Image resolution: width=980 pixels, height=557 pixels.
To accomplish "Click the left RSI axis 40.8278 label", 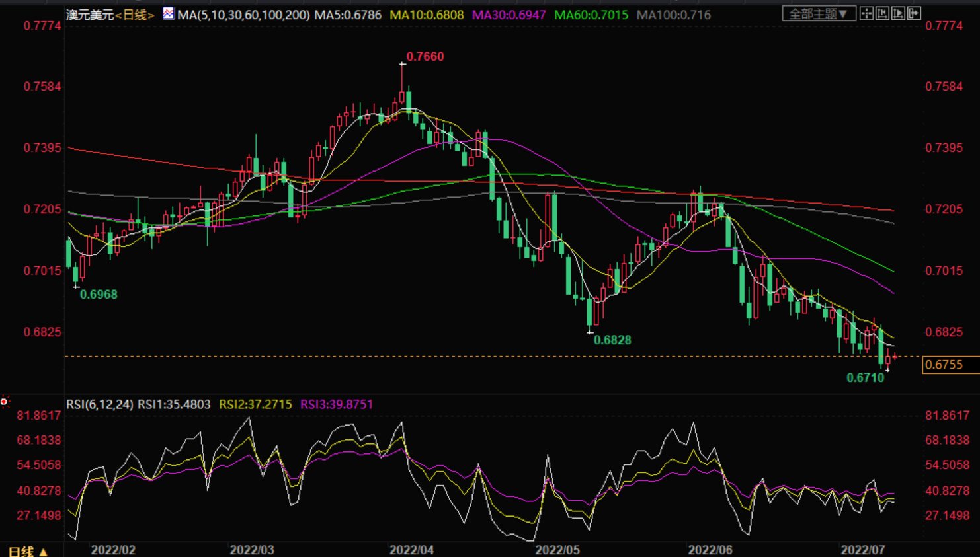I will tap(39, 491).
